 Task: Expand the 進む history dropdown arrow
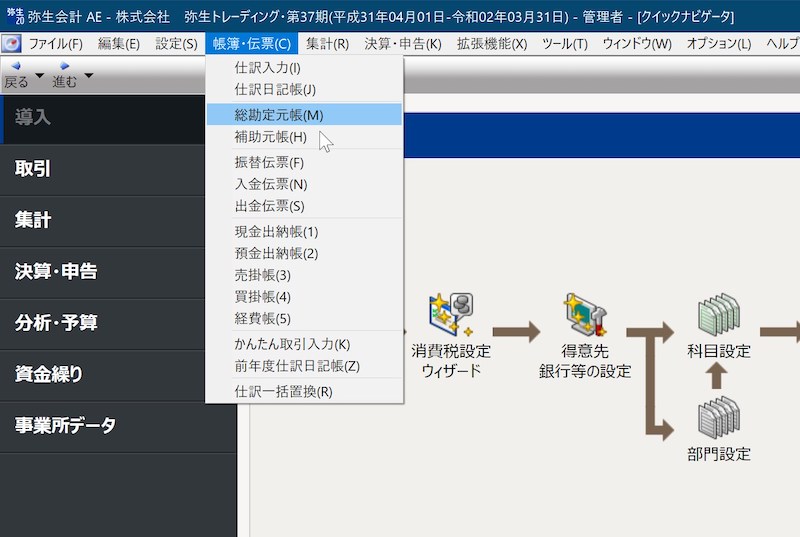click(x=89, y=75)
